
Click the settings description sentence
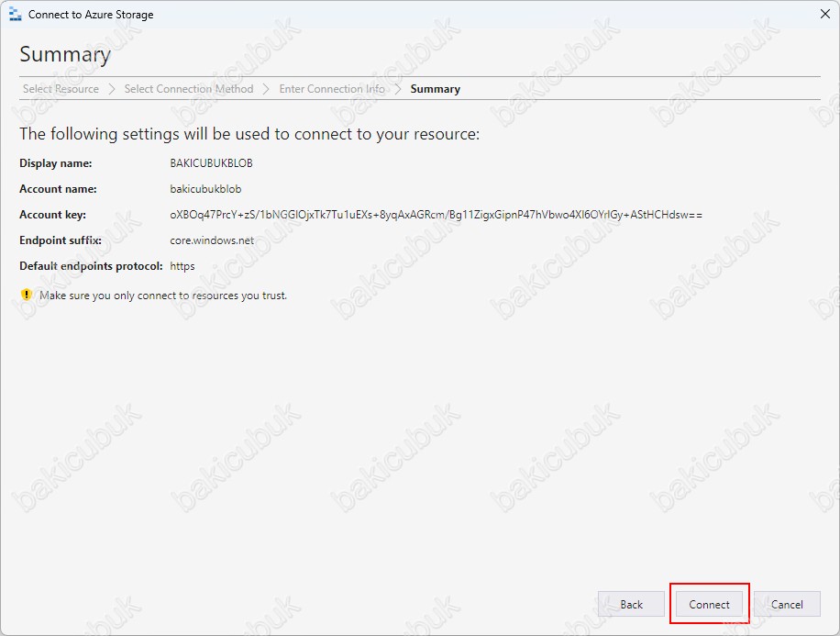coord(249,133)
